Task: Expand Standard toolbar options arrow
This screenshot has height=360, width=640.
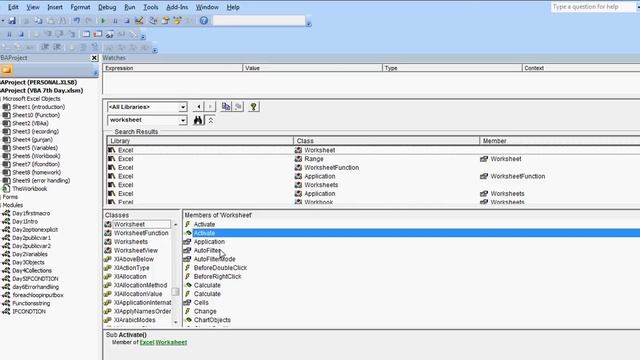Action: [309, 24]
